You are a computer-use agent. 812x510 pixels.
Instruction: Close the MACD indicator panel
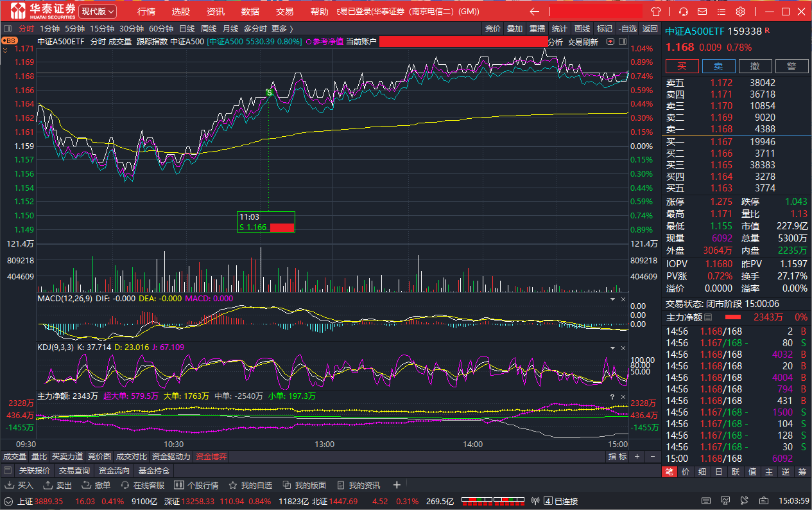tap(623, 299)
